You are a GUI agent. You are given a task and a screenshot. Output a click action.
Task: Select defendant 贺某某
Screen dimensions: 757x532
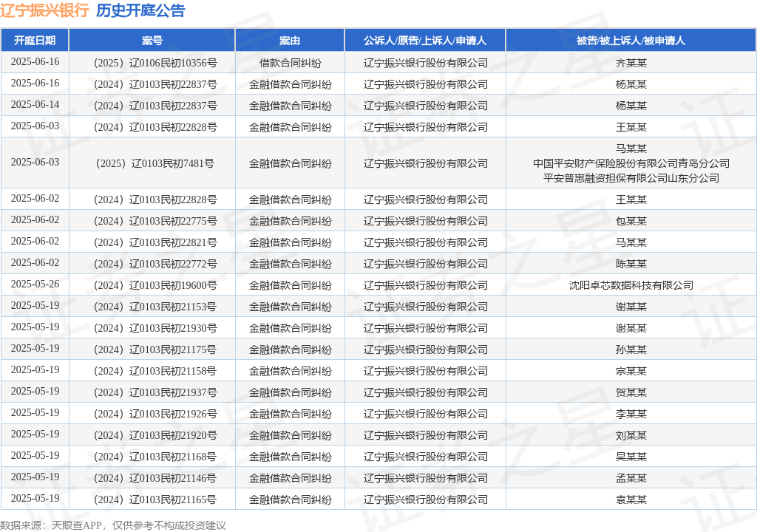tap(631, 392)
